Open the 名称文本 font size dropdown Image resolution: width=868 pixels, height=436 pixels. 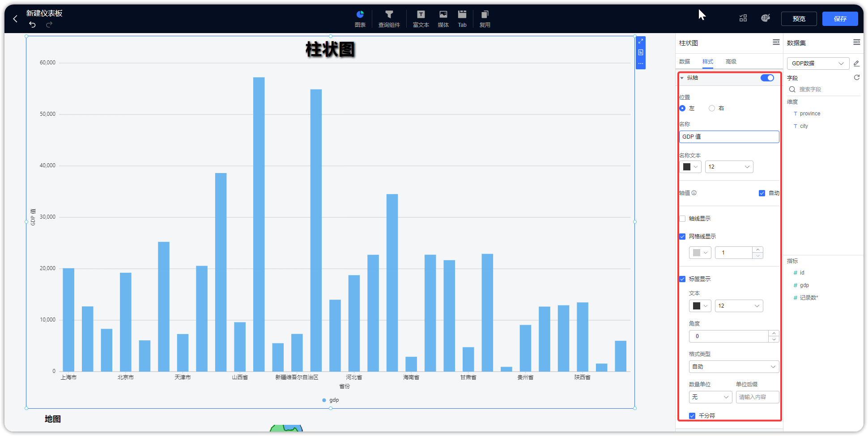(729, 167)
